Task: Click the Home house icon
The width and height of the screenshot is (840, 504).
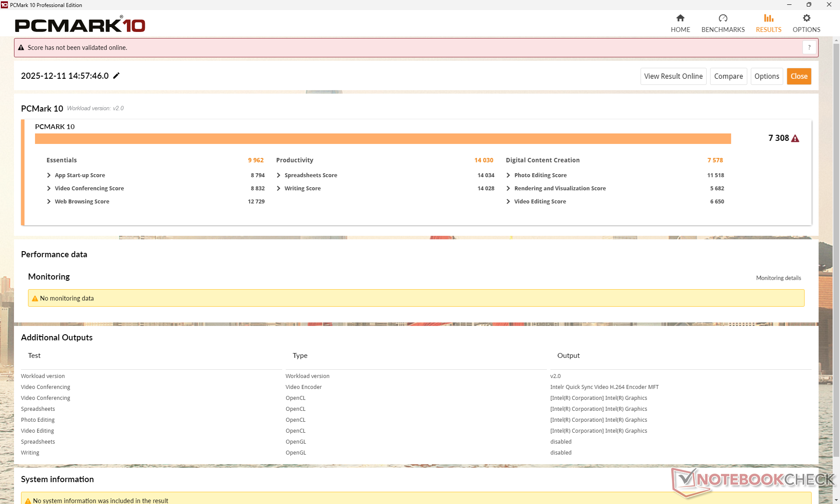Action: coord(680,18)
